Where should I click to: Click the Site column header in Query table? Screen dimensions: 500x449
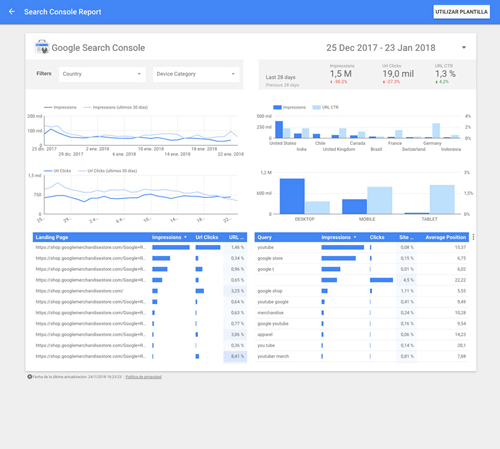click(406, 237)
